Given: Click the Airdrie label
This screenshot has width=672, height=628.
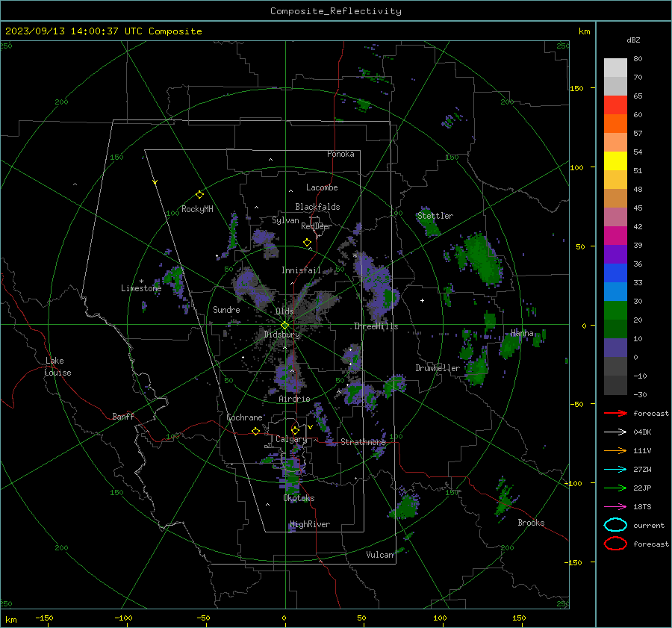Looking at the screenshot, I should [294, 399].
